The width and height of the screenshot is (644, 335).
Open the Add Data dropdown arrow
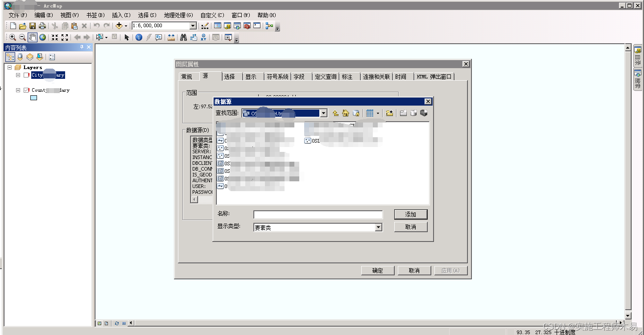pyautogui.click(x=126, y=26)
